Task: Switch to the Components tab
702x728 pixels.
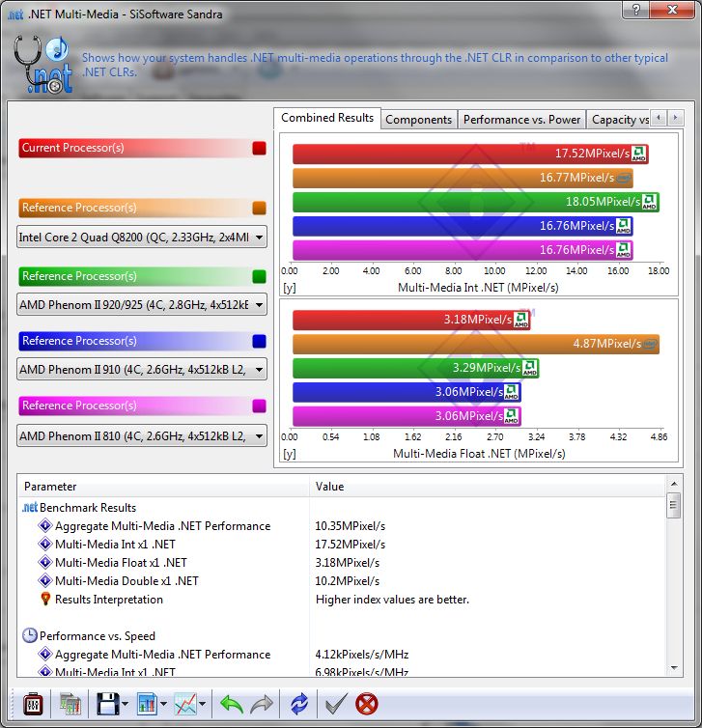Action: coord(418,120)
